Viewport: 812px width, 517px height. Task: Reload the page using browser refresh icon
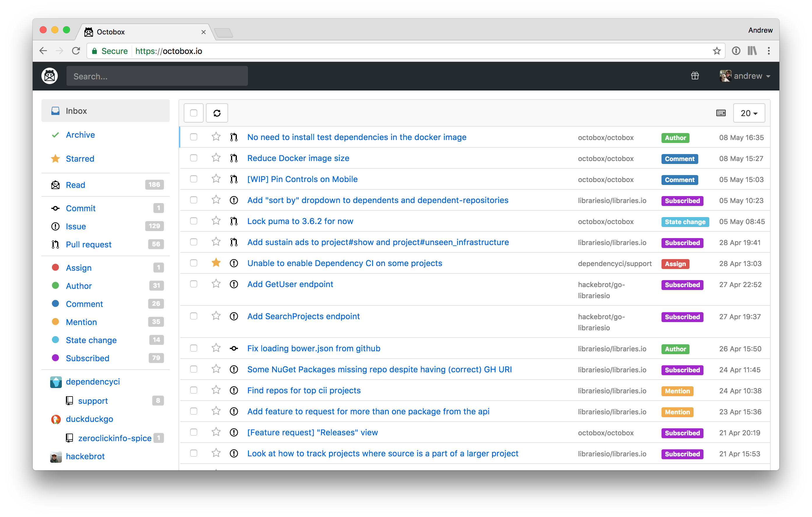[x=76, y=51]
